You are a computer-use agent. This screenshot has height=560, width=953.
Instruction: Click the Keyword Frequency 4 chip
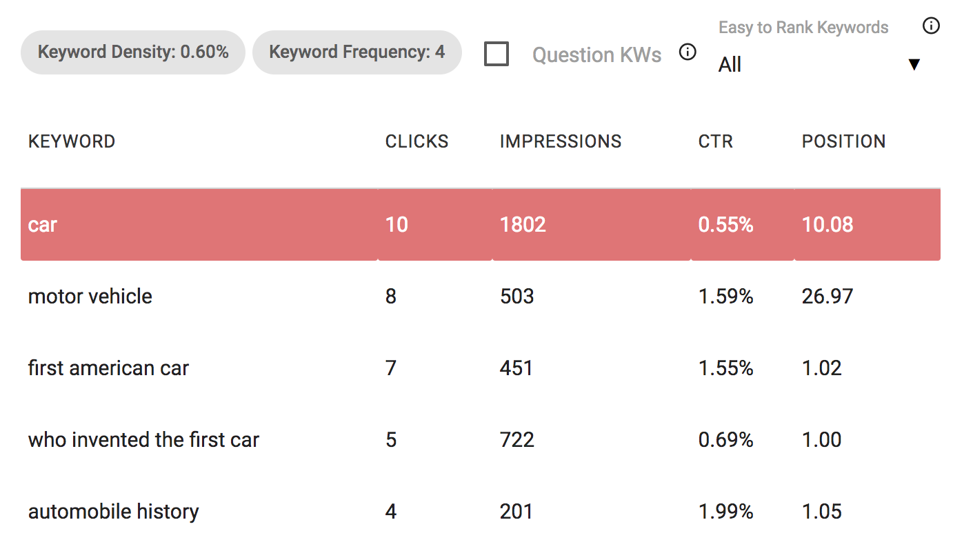357,52
